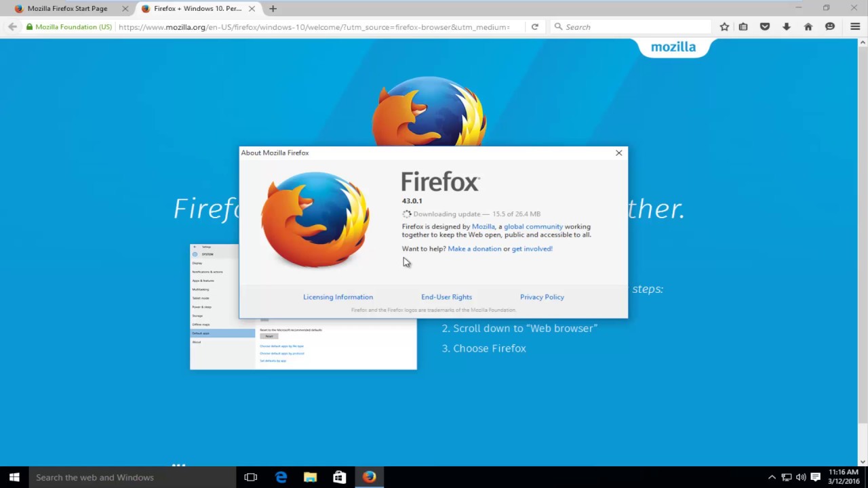Close the Mozilla Firefox Start Page tab
868x488 pixels.
coord(125,9)
